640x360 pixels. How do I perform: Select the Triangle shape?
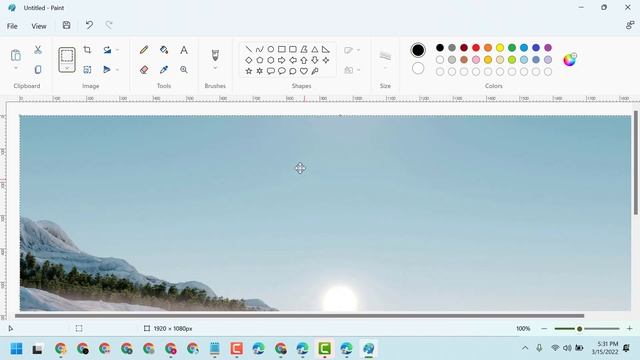(x=315, y=49)
